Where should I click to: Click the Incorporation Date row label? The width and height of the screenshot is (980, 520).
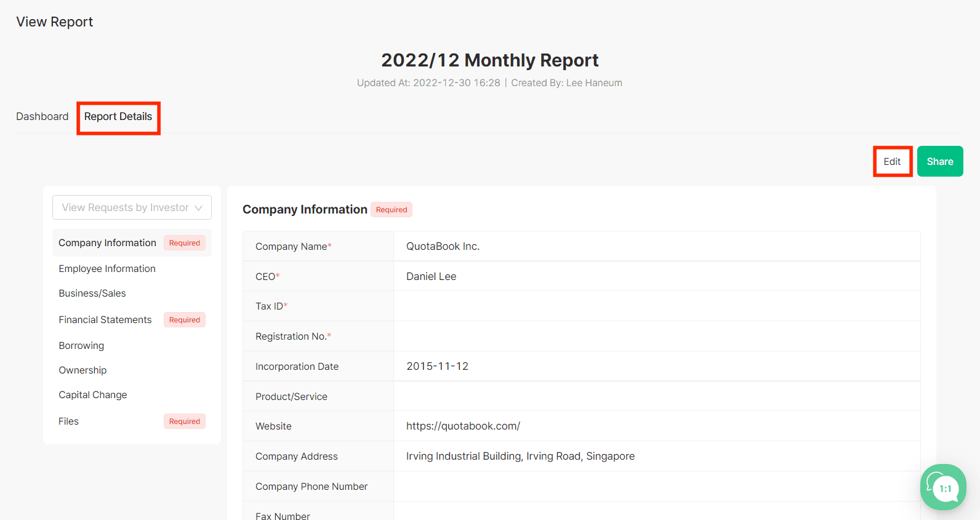click(297, 367)
